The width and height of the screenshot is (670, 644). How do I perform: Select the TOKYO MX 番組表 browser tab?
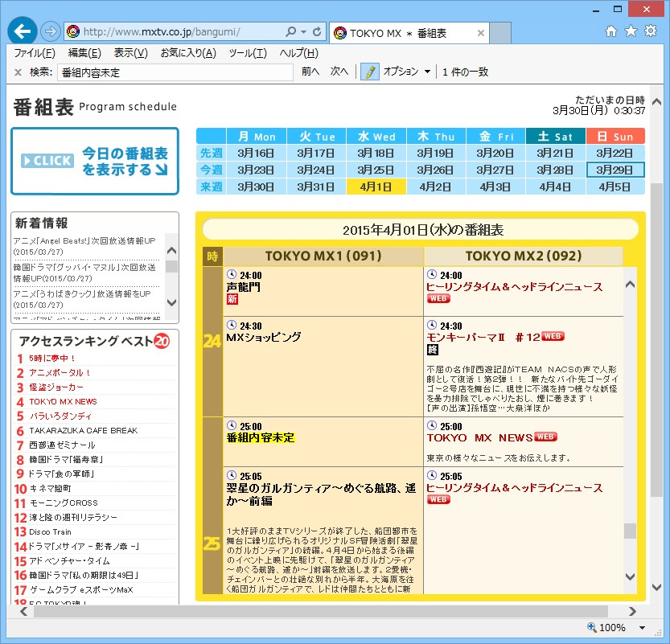409,33
